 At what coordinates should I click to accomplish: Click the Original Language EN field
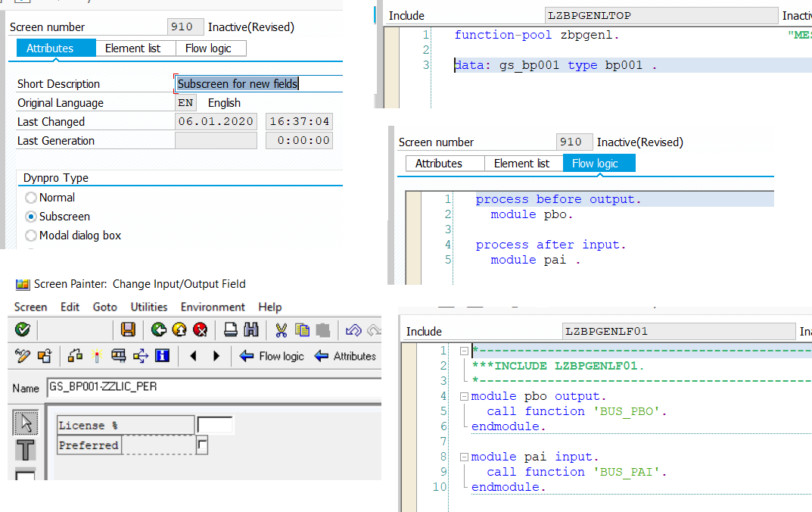(x=185, y=102)
